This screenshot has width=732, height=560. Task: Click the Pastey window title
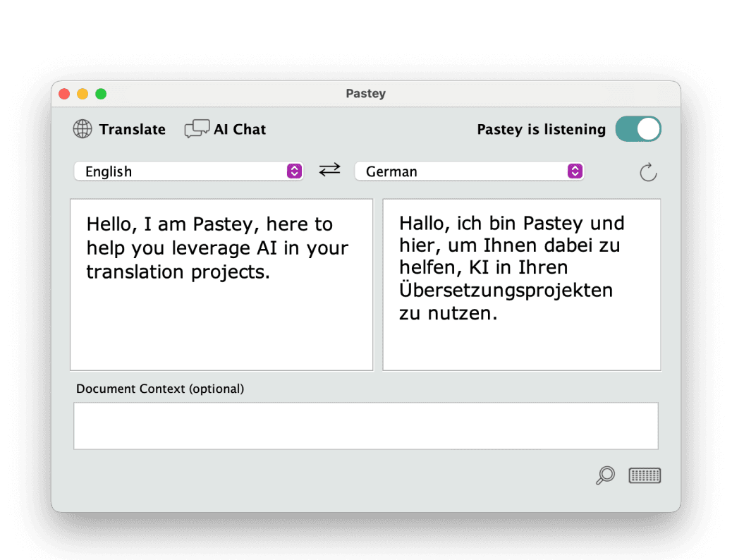365,93
